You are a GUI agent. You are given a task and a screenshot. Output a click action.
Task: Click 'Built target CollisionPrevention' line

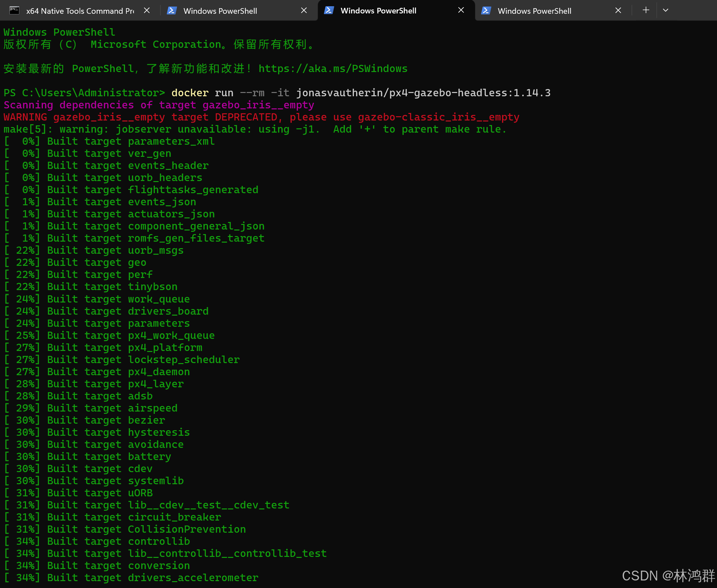125,529
